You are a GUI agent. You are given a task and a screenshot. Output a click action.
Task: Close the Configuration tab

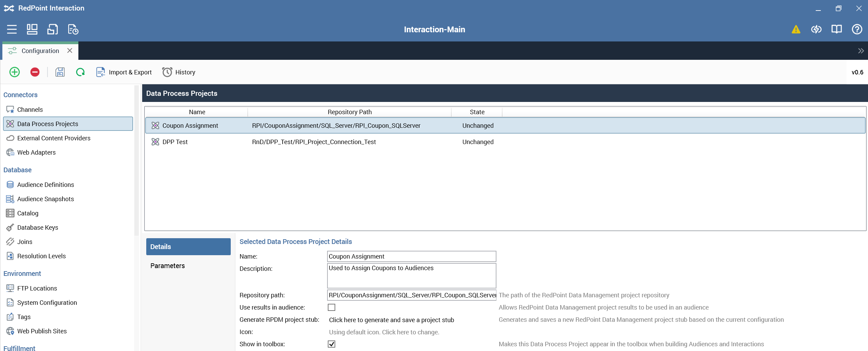coord(70,51)
